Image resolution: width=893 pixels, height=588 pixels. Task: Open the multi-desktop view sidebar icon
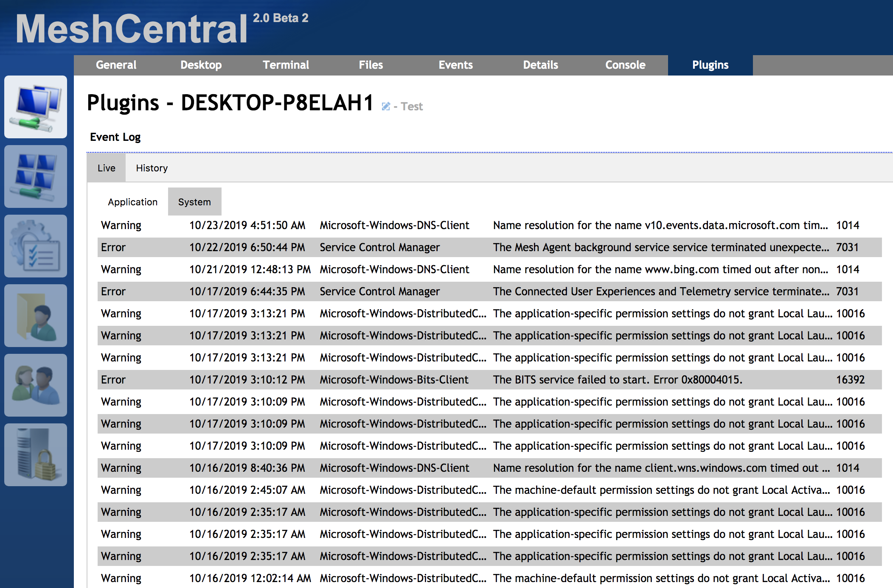(36, 176)
